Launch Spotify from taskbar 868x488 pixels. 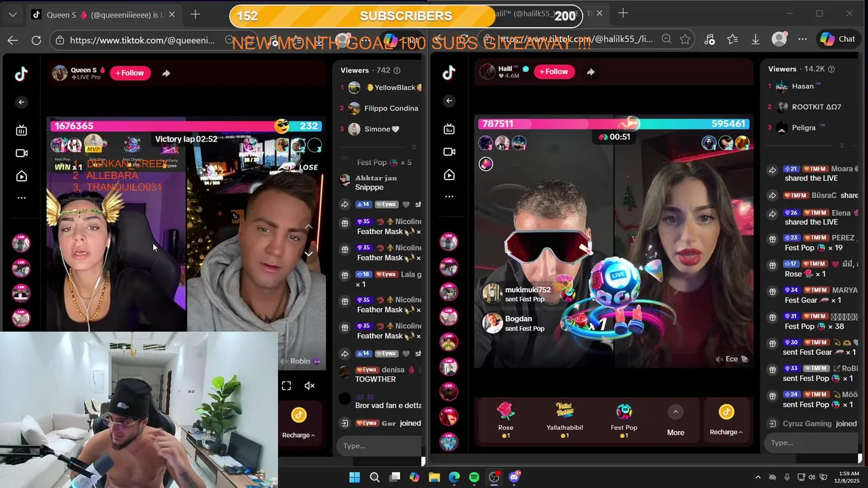coord(474,477)
